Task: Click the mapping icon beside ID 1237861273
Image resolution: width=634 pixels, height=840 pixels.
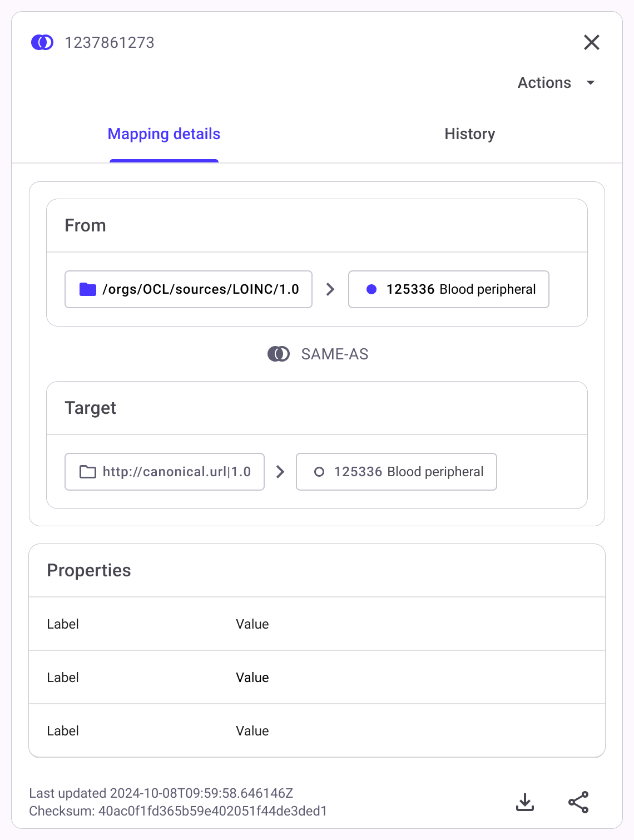Action: click(x=42, y=42)
